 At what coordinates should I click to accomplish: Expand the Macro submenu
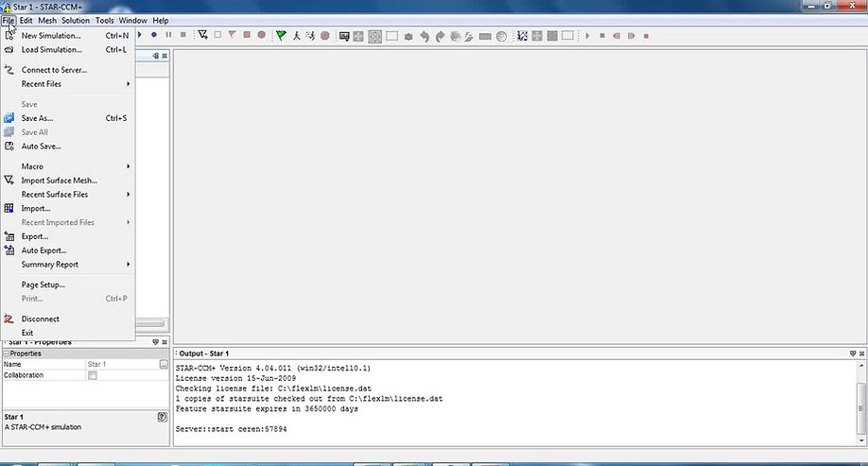click(68, 166)
